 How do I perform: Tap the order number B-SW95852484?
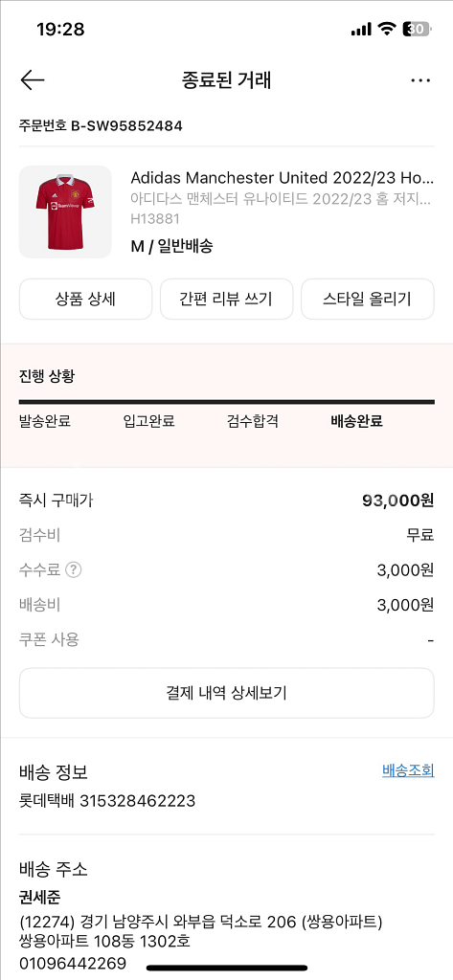point(126,126)
